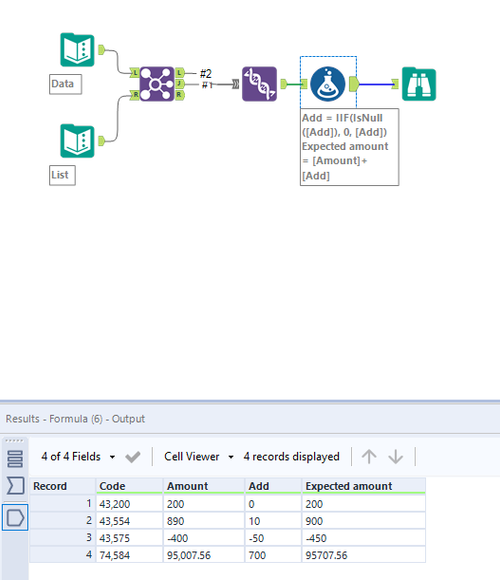Click the #1 connection label
The height and width of the screenshot is (580, 500).
(x=207, y=85)
